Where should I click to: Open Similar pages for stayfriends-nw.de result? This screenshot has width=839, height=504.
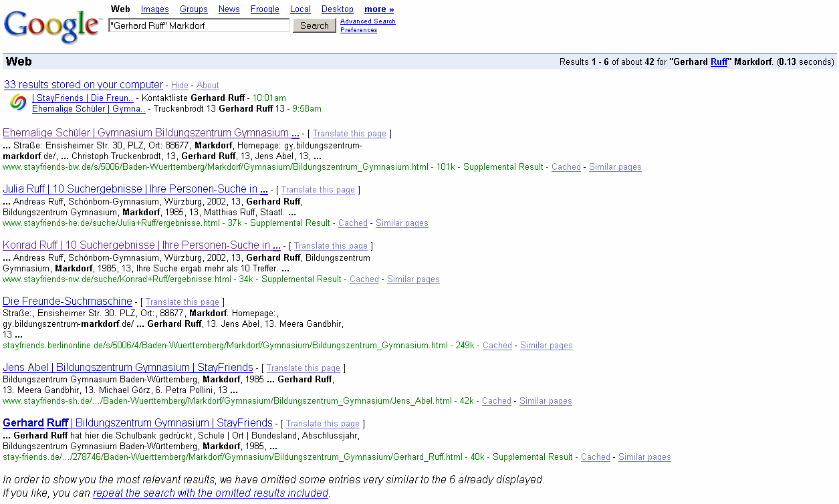coord(413,279)
